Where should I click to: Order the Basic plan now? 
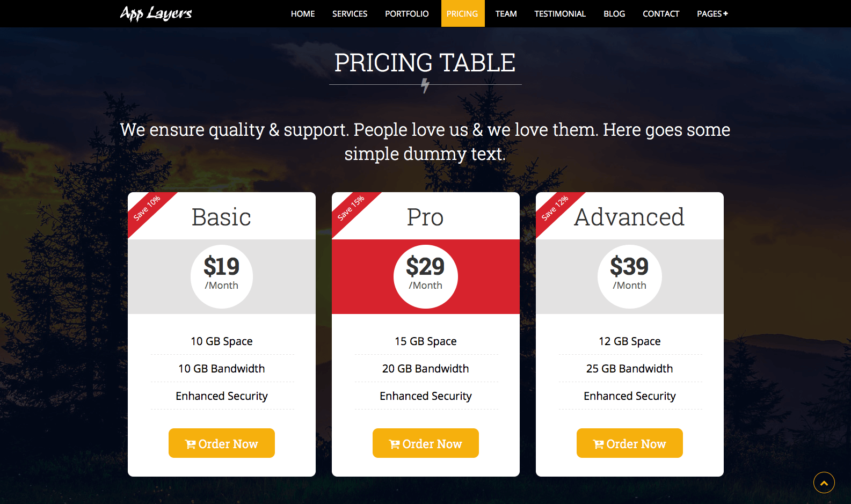222,443
